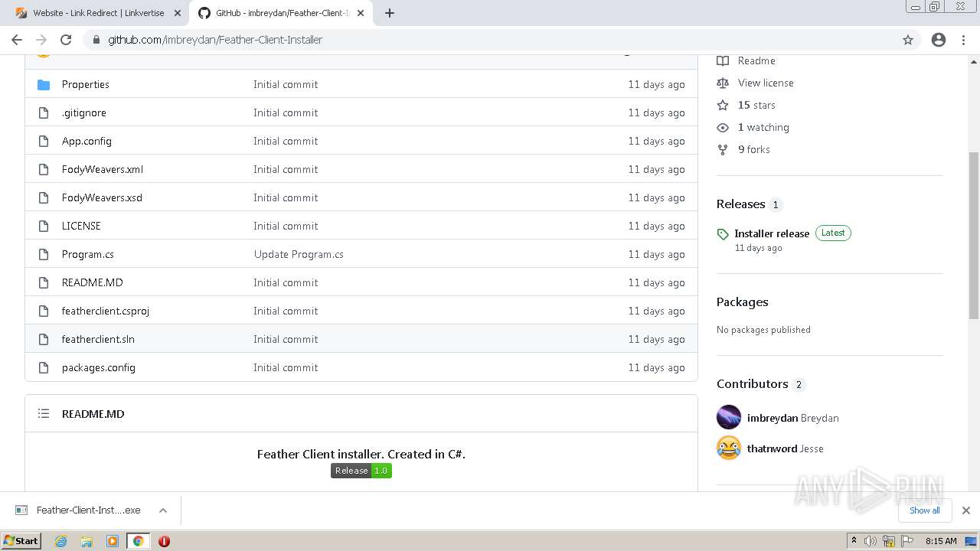
Task: Open README.MD file link
Action: (92, 282)
